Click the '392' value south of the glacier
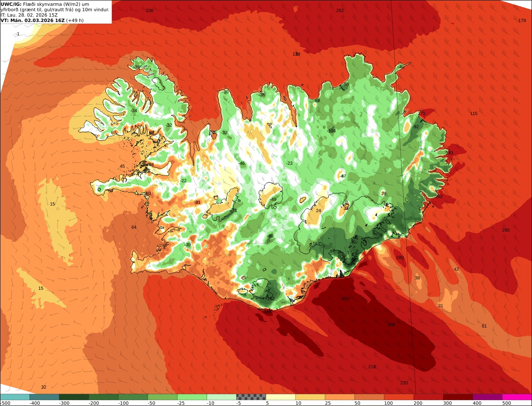This screenshot has width=532, height=406. 346,298
